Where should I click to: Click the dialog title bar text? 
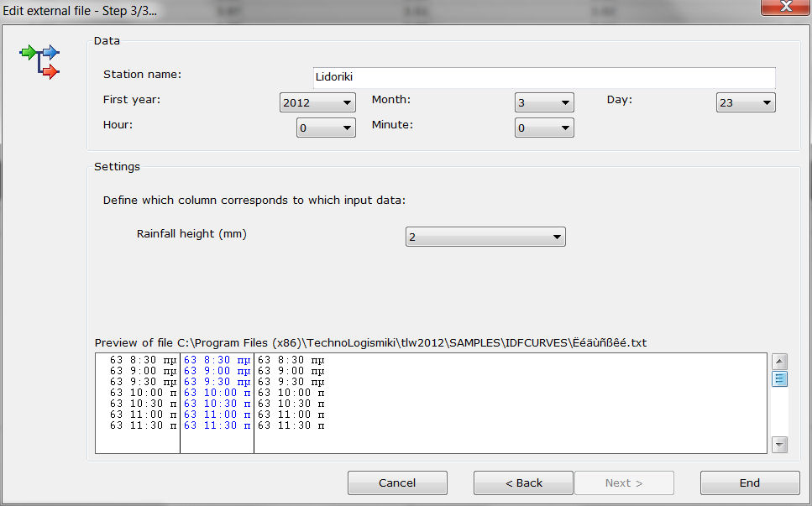pyautogui.click(x=81, y=11)
